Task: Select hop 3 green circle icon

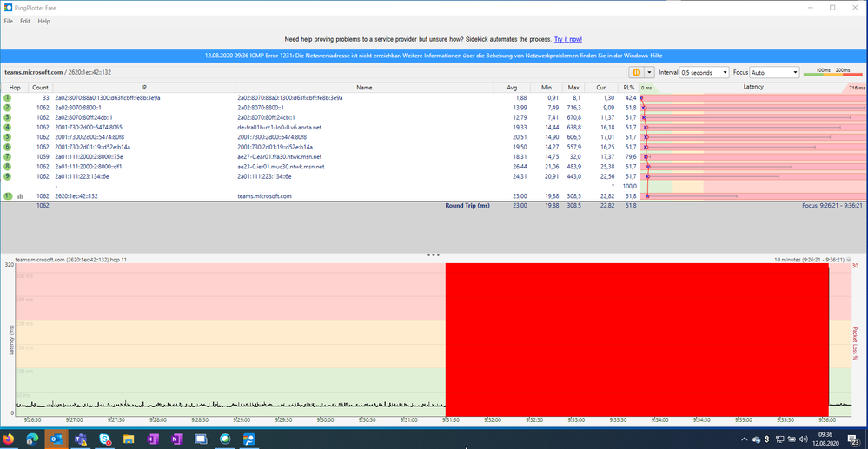Action: coord(7,117)
